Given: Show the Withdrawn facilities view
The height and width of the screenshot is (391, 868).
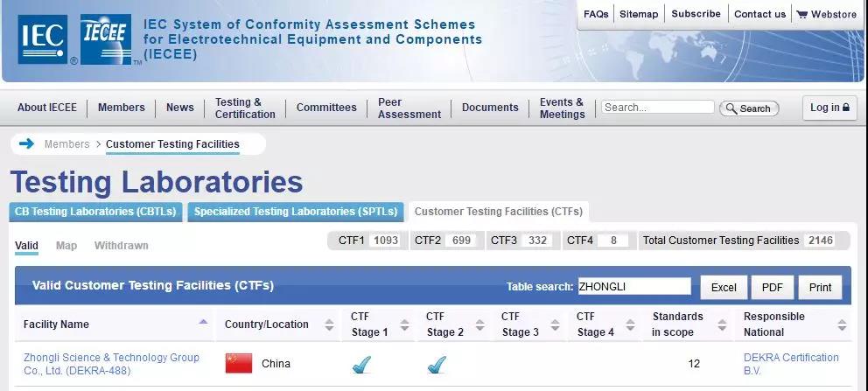Looking at the screenshot, I should click(122, 246).
